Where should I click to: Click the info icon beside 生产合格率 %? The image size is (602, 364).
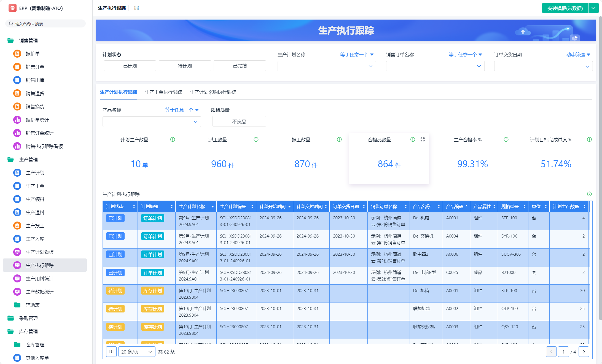tap(506, 139)
